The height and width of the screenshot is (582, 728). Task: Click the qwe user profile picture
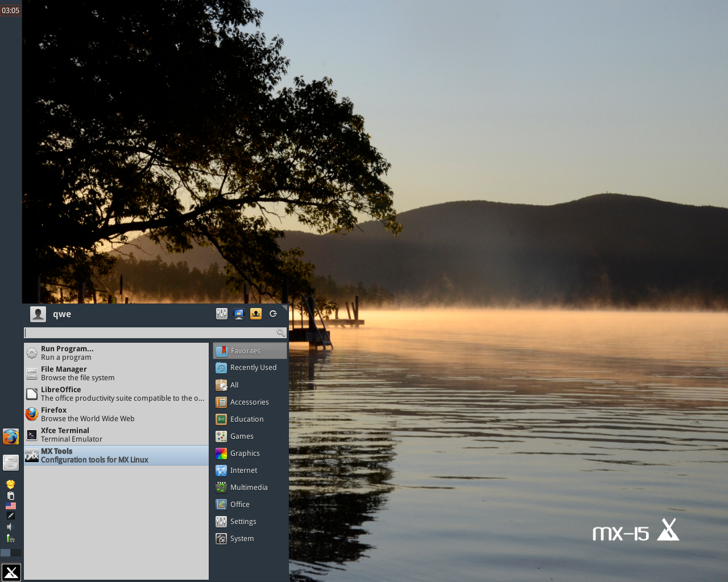click(38, 314)
